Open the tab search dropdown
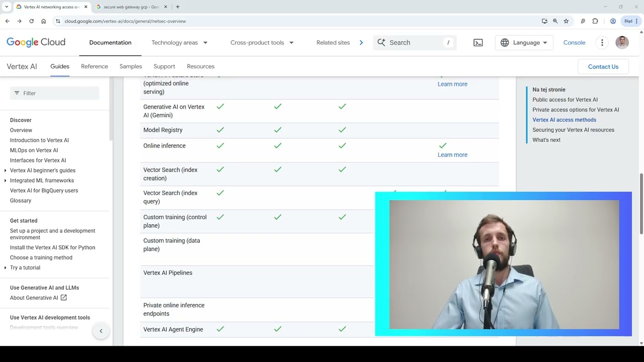The width and height of the screenshot is (644, 362). tap(7, 7)
